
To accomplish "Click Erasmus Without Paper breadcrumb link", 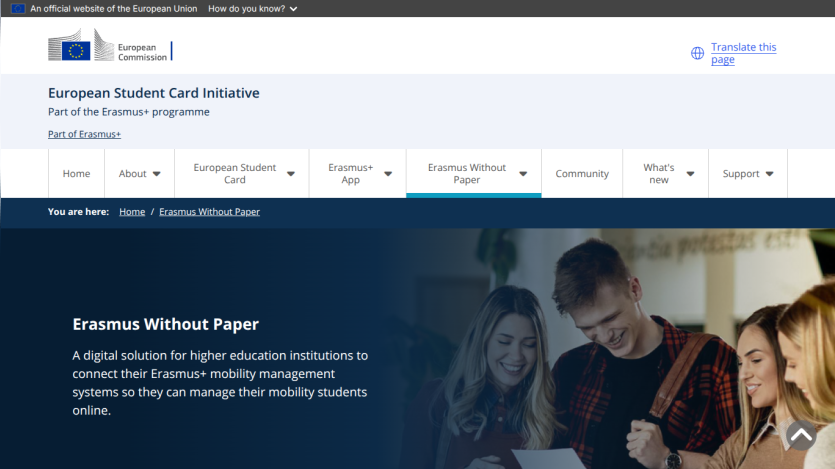I will click(x=209, y=212).
